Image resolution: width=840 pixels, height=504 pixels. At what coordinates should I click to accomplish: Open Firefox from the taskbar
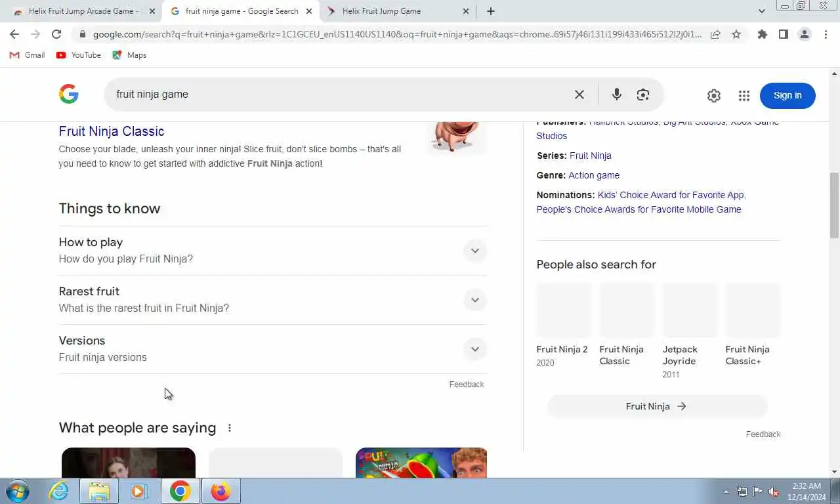pyautogui.click(x=221, y=491)
